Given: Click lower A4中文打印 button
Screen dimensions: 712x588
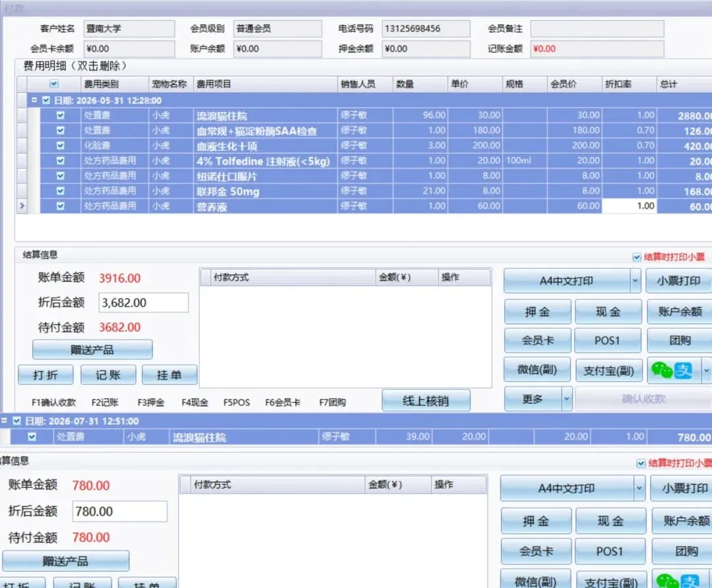Looking at the screenshot, I should (x=567, y=488).
